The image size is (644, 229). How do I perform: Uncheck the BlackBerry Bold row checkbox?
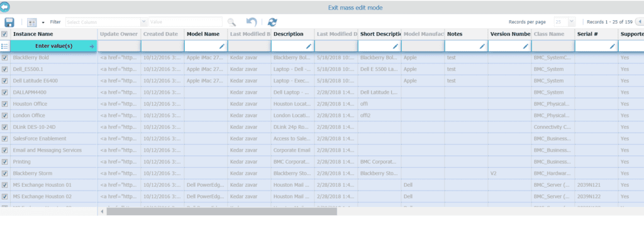[4, 58]
